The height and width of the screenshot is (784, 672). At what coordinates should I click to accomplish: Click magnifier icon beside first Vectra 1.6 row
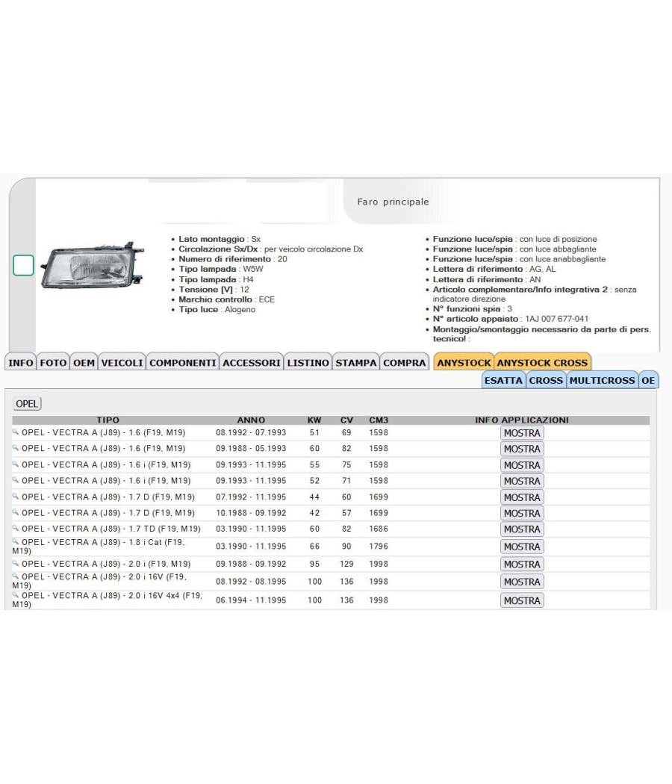[16, 432]
